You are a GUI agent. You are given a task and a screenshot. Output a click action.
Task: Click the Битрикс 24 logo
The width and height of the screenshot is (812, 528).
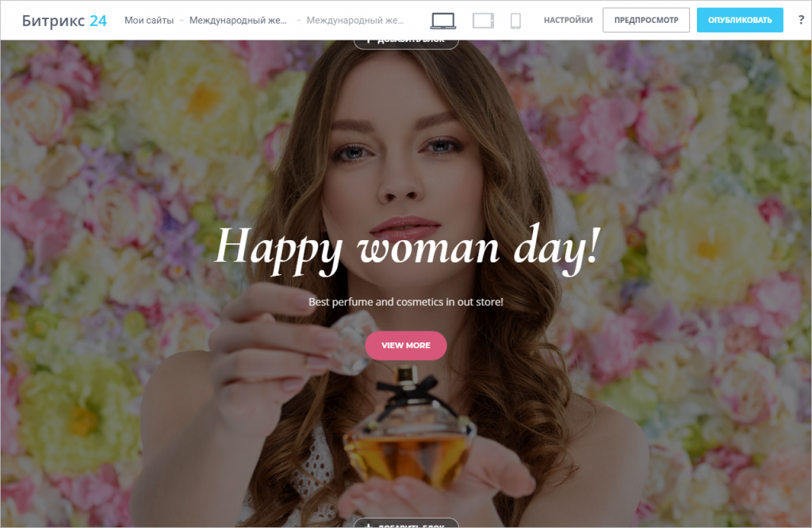pyautogui.click(x=64, y=21)
